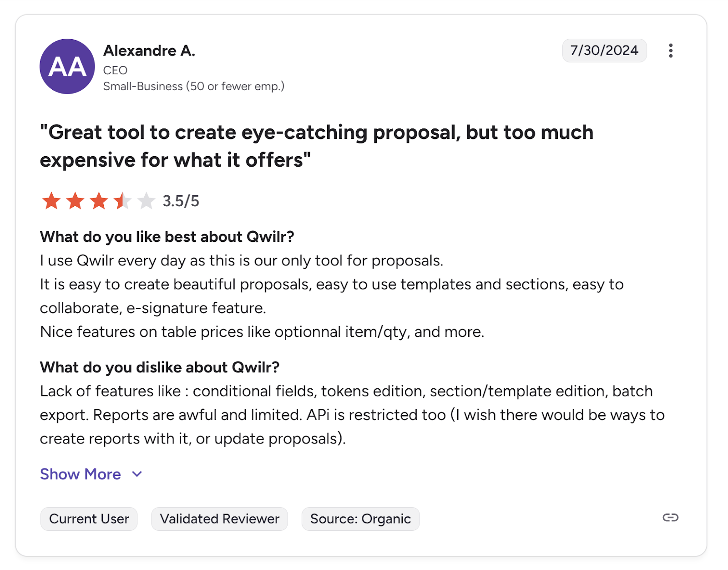728x570 pixels.
Task: Click the Show More link
Action: pyautogui.click(x=81, y=474)
